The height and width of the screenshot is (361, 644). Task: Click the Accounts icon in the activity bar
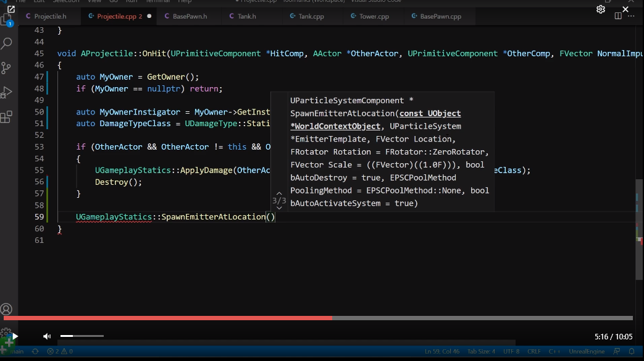pos(7,310)
